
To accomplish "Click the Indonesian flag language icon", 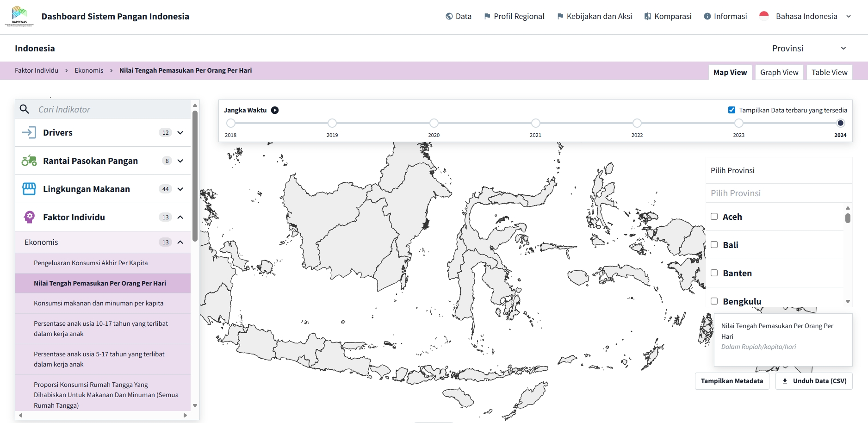I will 764,16.
